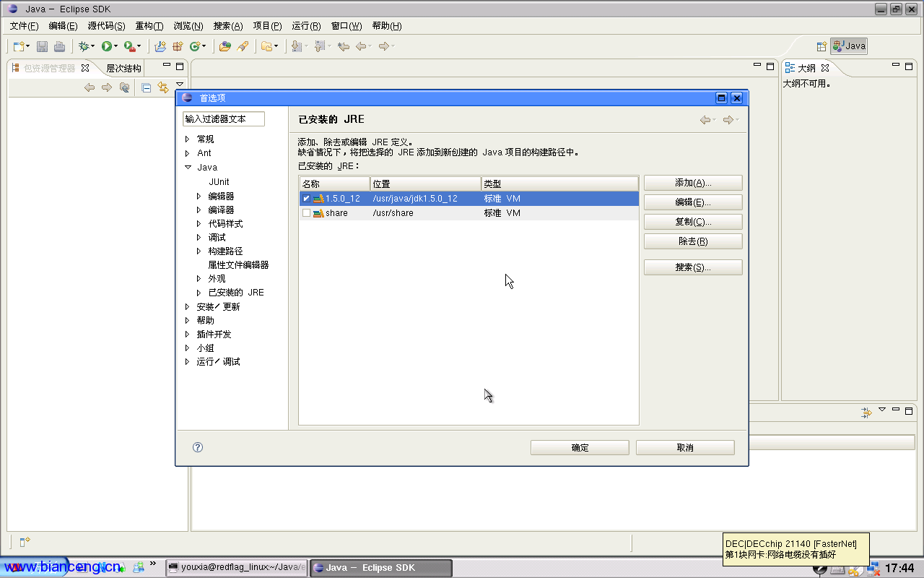
Task: Click the 搜索(S)... button
Action: point(693,267)
